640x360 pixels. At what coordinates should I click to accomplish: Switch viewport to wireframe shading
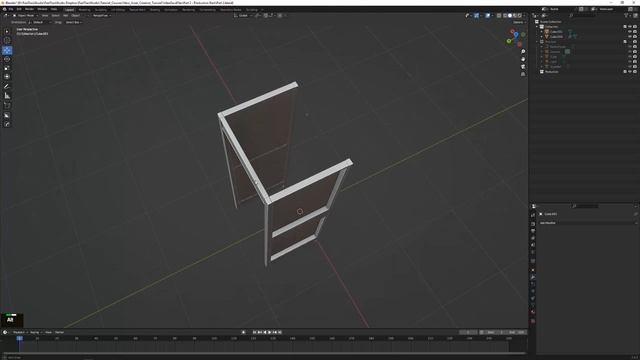(x=505, y=16)
